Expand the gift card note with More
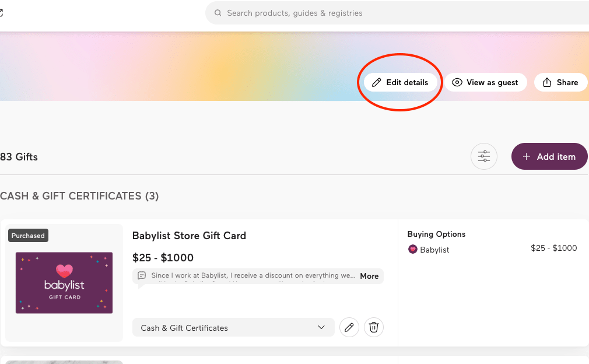The width and height of the screenshot is (589, 364). coord(369,276)
